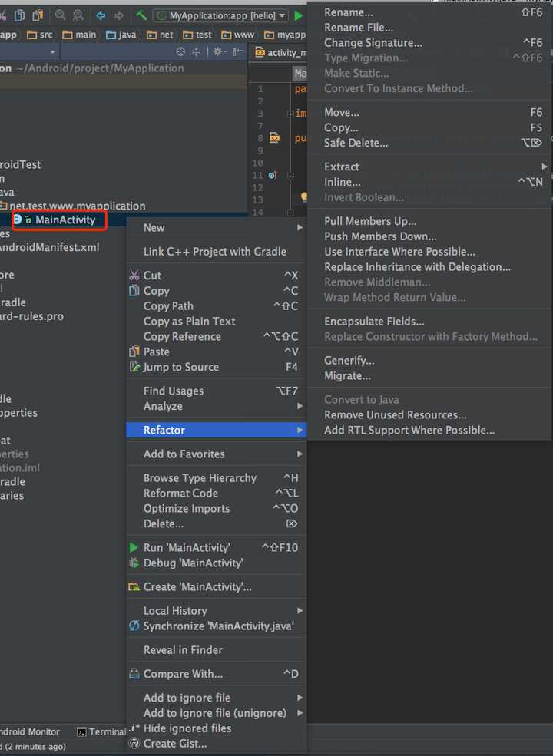Select main breadcrumb folder
Screen dimensions: 553x756
(79, 35)
